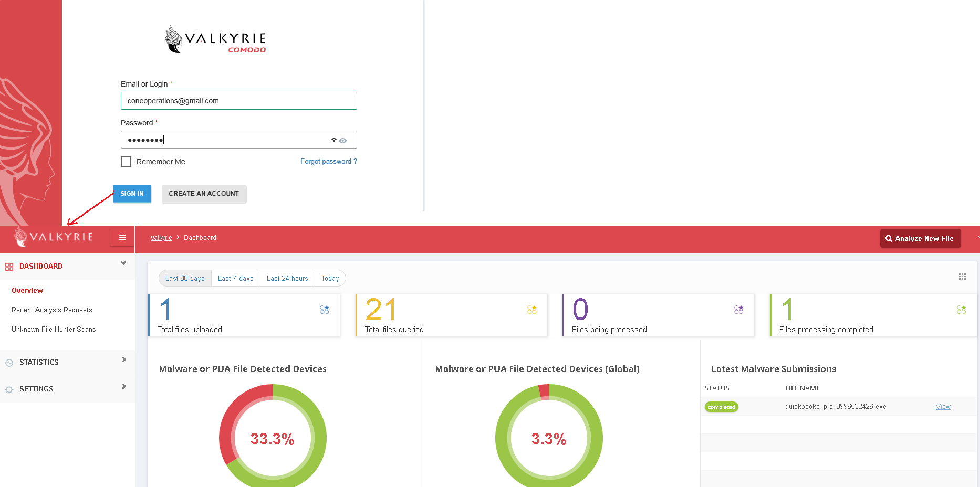Click the Valkyrie Comodo logo on login form

[215, 39]
